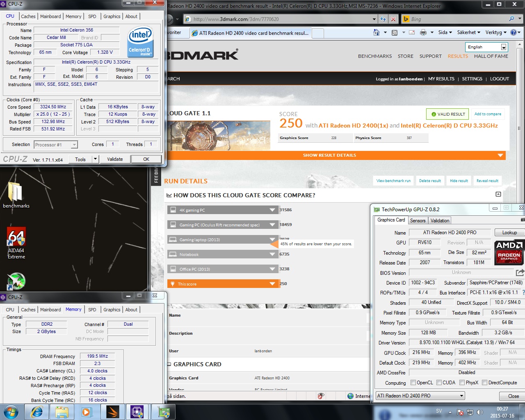Image resolution: width=525 pixels, height=420 pixels.
Task: Open the Windows Start menu
Action: [11, 411]
